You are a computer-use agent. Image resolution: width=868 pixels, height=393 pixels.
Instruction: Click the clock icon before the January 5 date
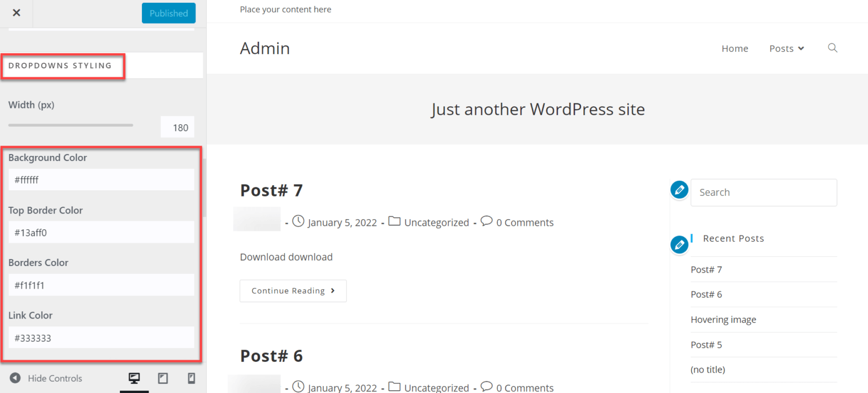(x=298, y=221)
